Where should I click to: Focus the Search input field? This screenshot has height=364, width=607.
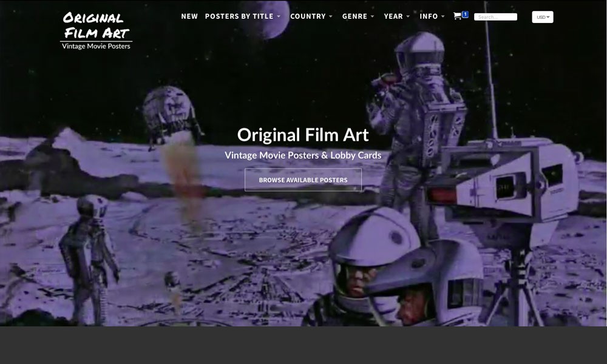point(495,17)
